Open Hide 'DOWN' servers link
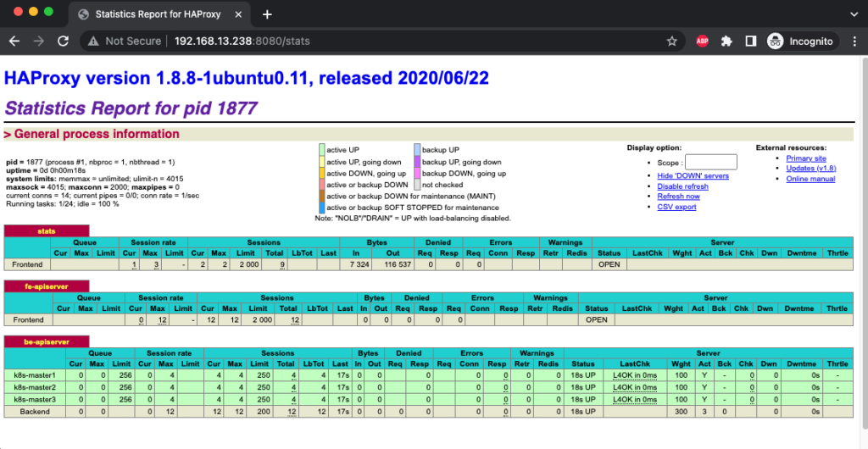Viewport: 868px width, 449px height. (x=693, y=176)
